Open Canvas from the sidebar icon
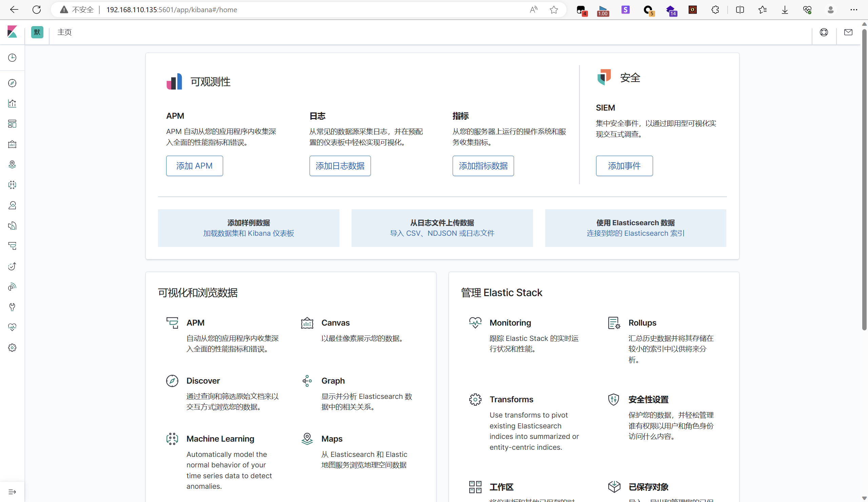 pos(12,144)
